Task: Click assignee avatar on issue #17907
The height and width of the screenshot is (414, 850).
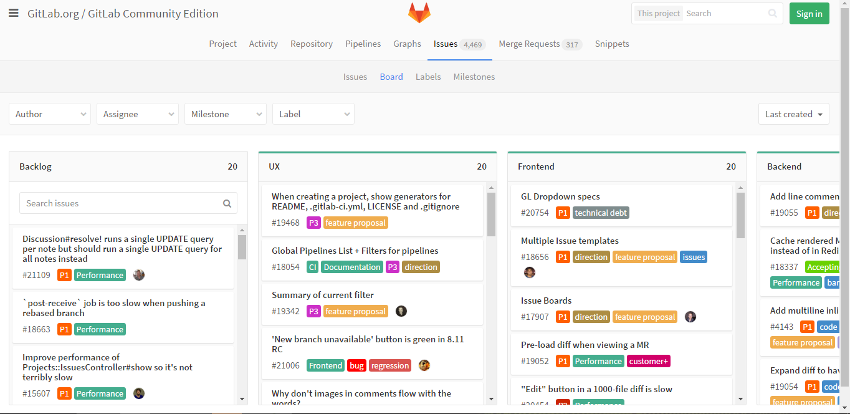Action: [690, 317]
